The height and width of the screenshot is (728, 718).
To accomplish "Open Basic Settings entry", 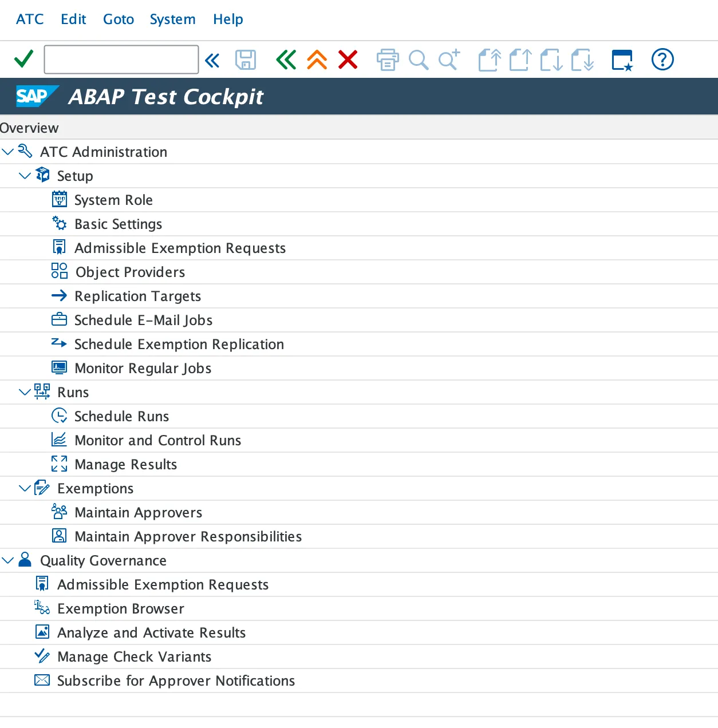I will pos(118,224).
